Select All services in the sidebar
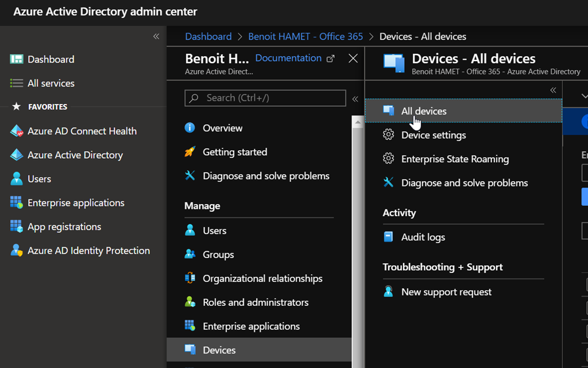 (51, 83)
